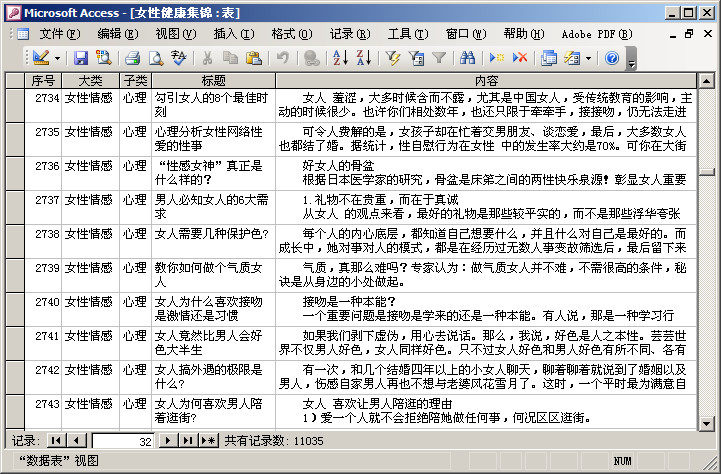Apply Filter By Selection icon
The image size is (721, 474).
pos(393,58)
